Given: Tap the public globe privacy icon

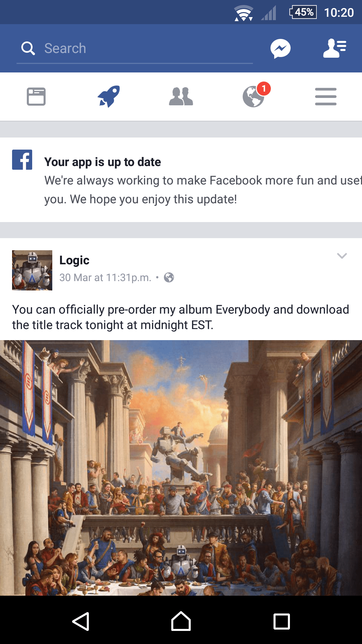Looking at the screenshot, I should pyautogui.click(x=169, y=278).
